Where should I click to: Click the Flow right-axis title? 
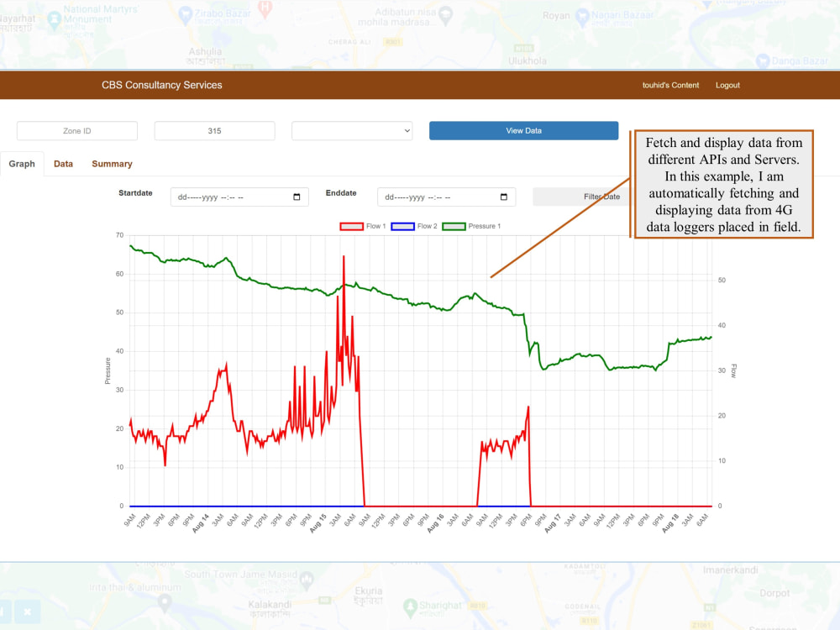[x=734, y=370]
